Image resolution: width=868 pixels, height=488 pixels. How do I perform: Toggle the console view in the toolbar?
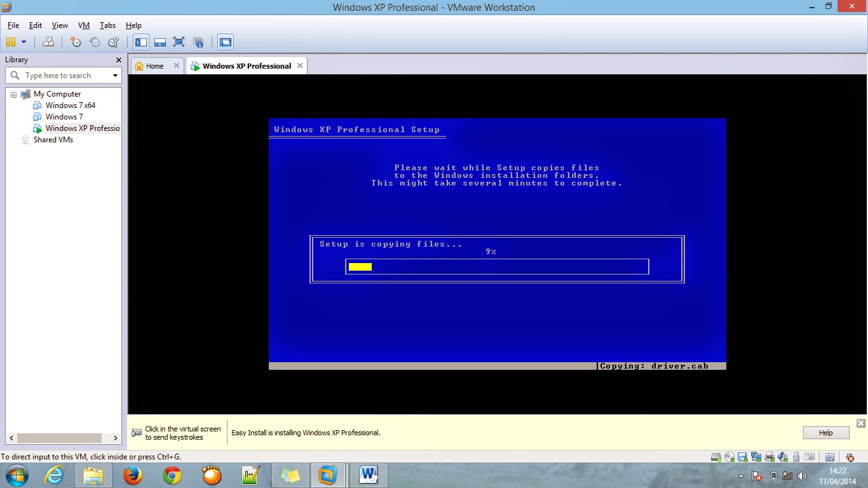click(x=226, y=42)
